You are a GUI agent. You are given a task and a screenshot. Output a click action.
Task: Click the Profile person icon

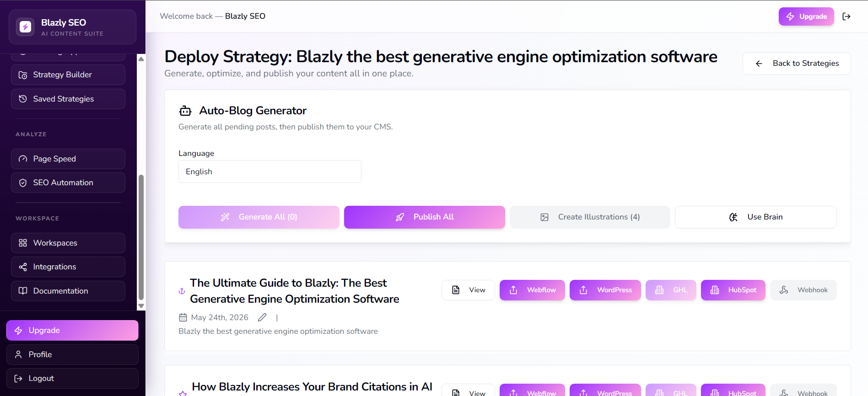(18, 354)
